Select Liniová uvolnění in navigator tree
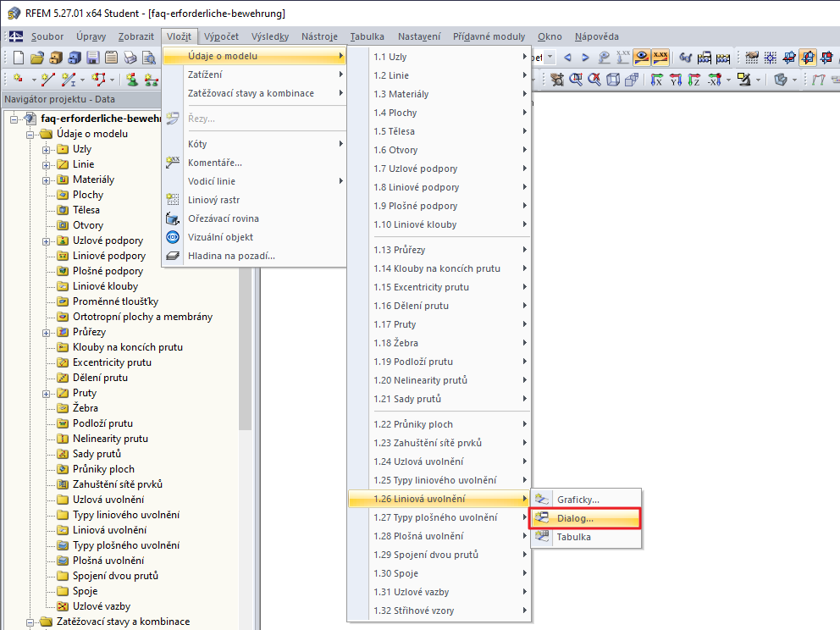This screenshot has width=840, height=630. pyautogui.click(x=109, y=530)
